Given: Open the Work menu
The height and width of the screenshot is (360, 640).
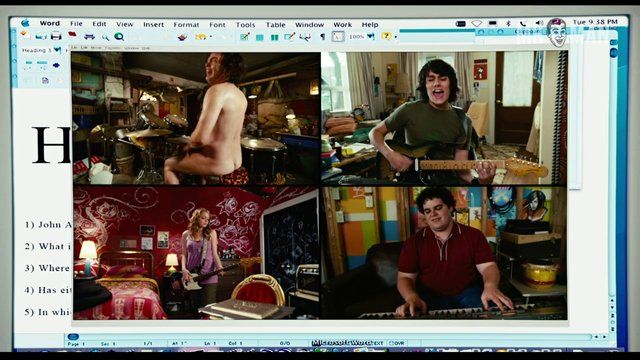Looking at the screenshot, I should click(342, 24).
